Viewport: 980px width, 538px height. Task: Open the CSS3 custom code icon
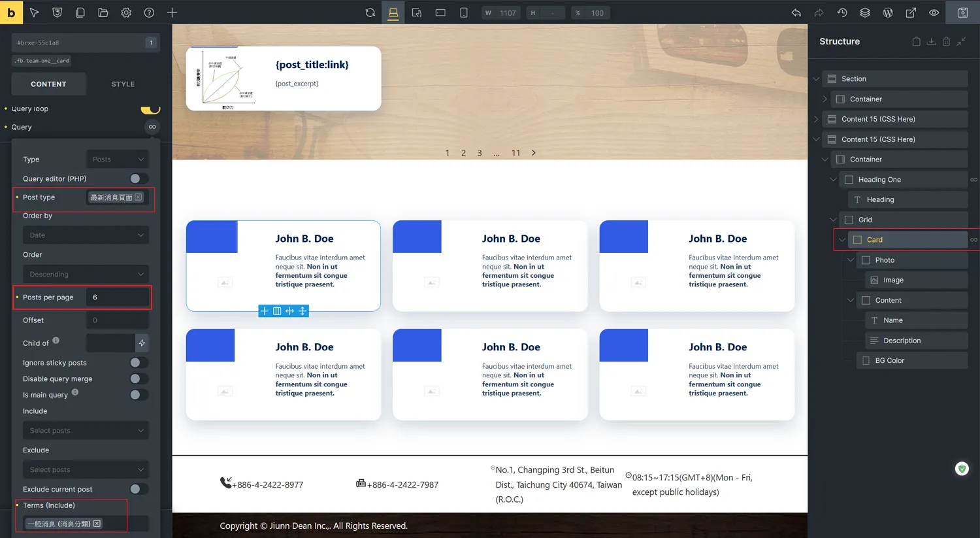point(57,12)
